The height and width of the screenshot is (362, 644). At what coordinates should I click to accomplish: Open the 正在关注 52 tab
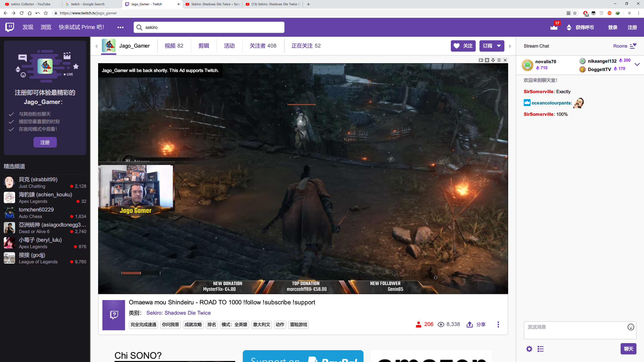(306, 46)
